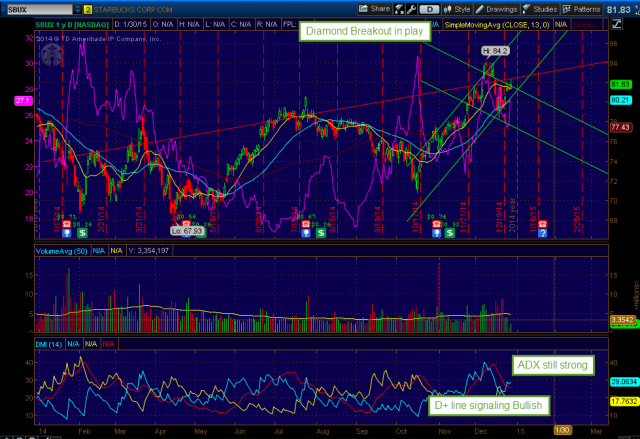This screenshot has height=439, width=640.
Task: Click the Y: 3,354,197 volume value
Action: (x=149, y=251)
